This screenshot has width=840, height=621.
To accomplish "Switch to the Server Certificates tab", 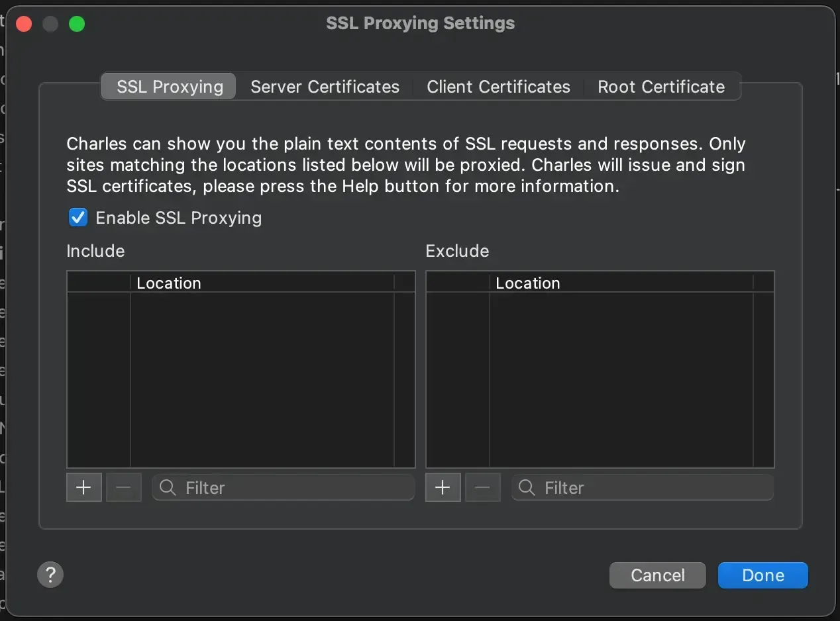I will click(x=325, y=87).
